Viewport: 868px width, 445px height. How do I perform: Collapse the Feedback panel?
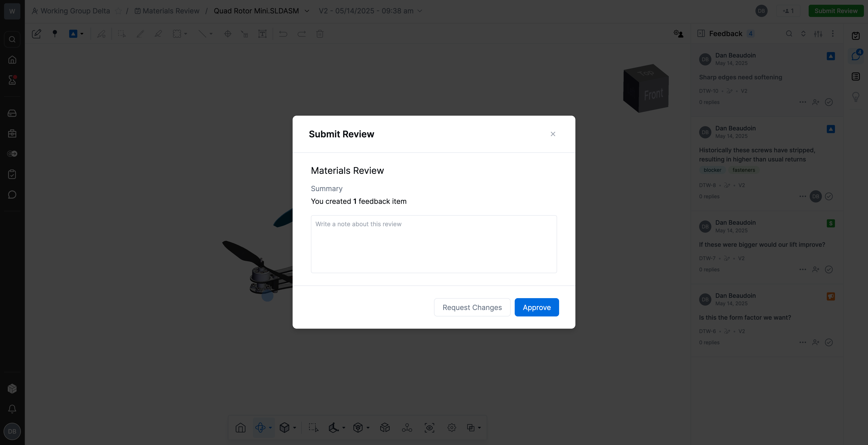[701, 33]
